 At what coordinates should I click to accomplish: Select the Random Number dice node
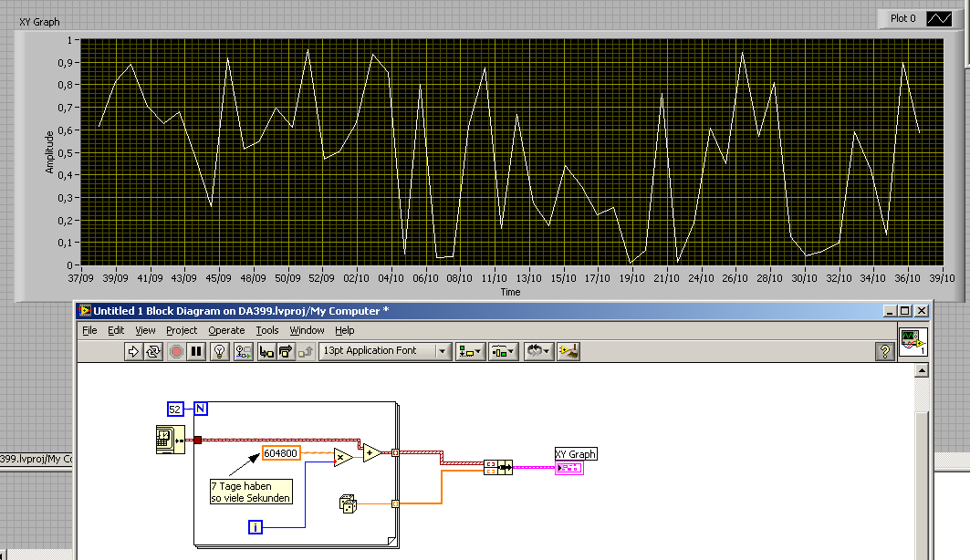click(347, 502)
